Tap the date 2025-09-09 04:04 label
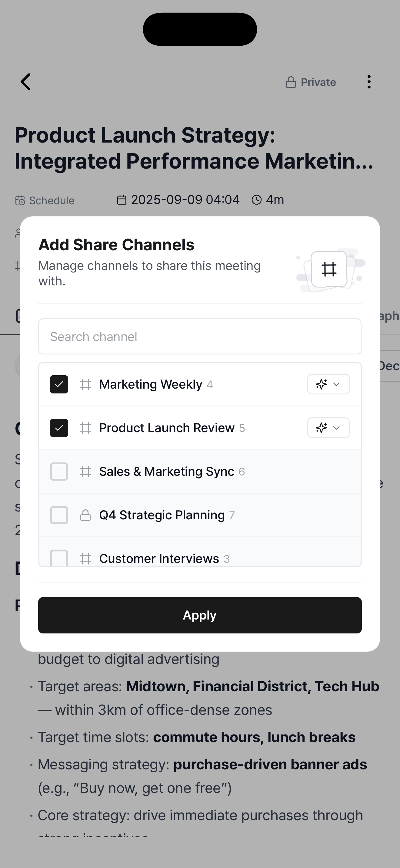Image resolution: width=400 pixels, height=868 pixels. tap(185, 200)
